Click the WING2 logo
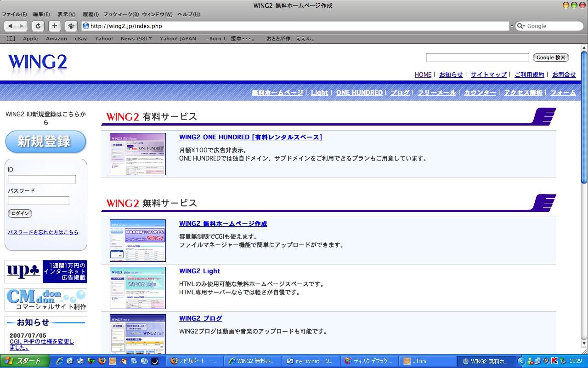The height and width of the screenshot is (368, 588). (x=38, y=63)
